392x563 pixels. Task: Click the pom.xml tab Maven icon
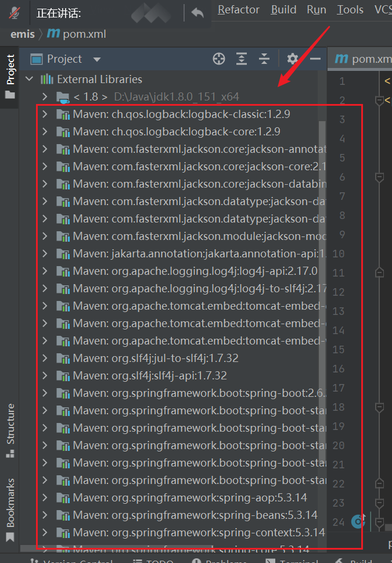(341, 59)
